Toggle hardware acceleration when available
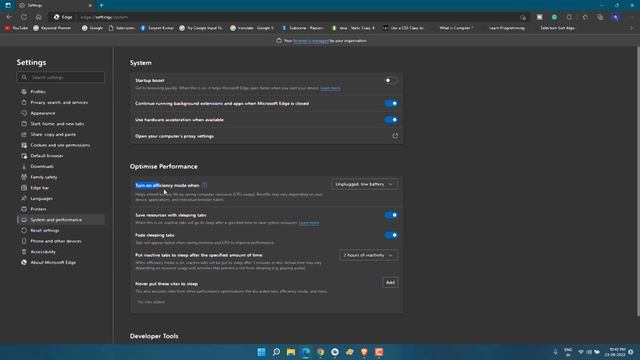This screenshot has height=360, width=640. coord(391,120)
